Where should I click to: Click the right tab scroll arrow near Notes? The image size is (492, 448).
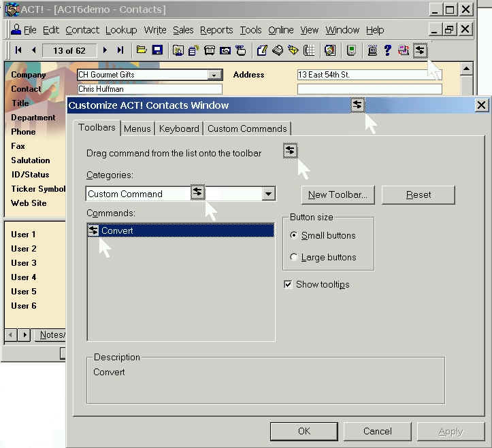coord(24,335)
